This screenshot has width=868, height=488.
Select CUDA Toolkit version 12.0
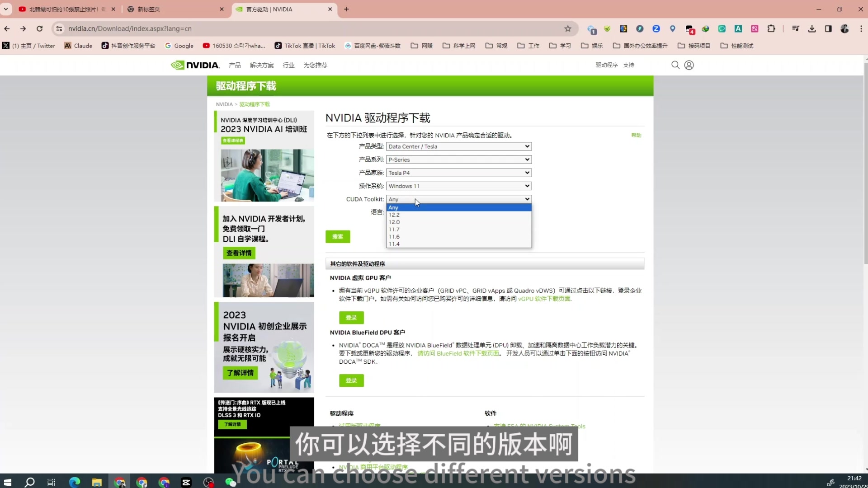(458, 222)
